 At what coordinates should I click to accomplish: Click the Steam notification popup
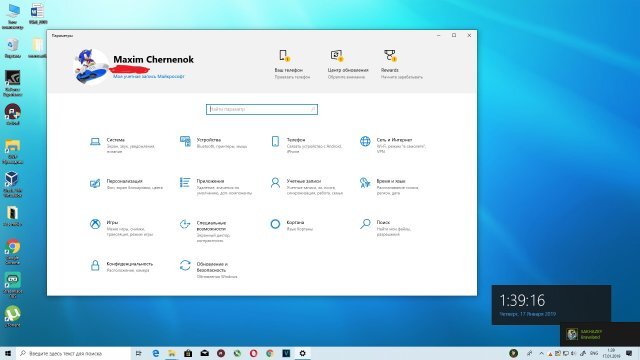(600, 334)
